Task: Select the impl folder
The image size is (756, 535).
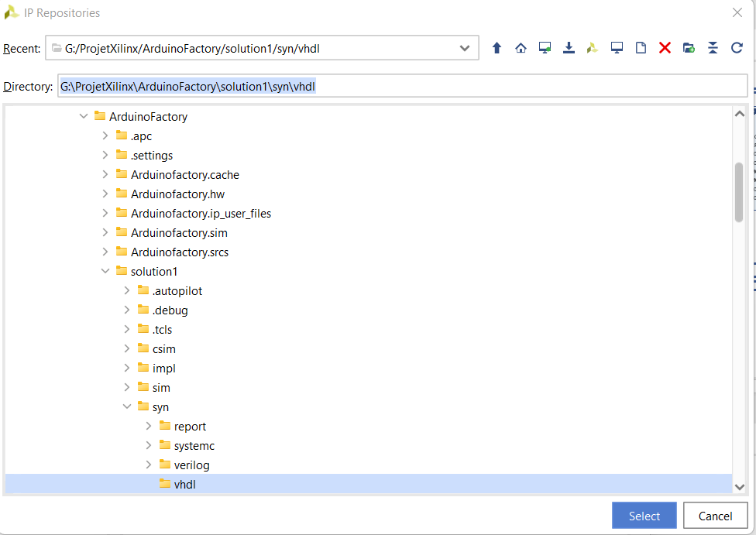Action: [163, 369]
